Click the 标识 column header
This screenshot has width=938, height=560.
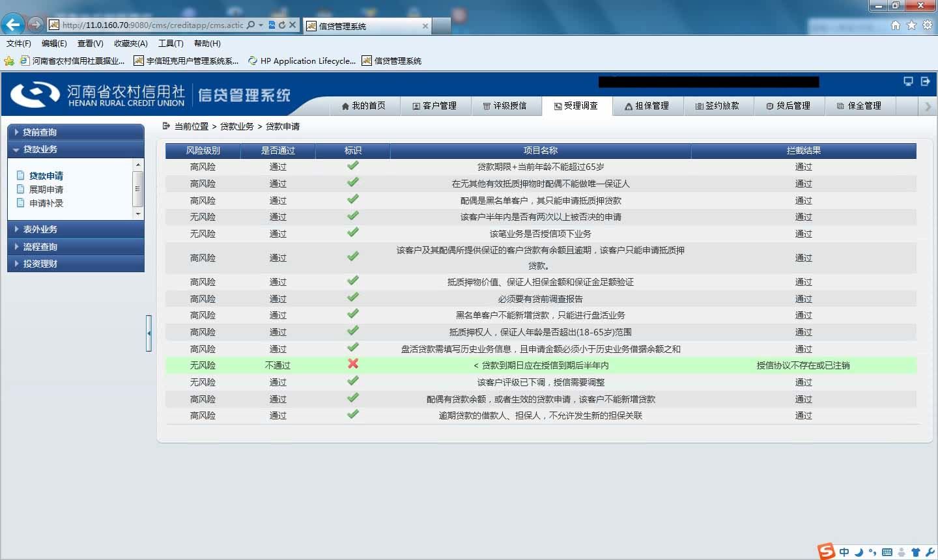353,150
